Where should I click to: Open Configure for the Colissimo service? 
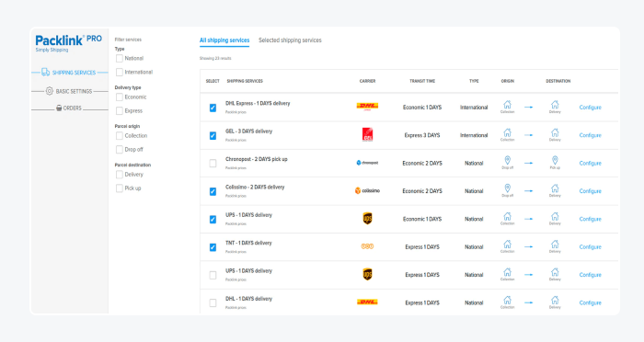click(x=591, y=191)
